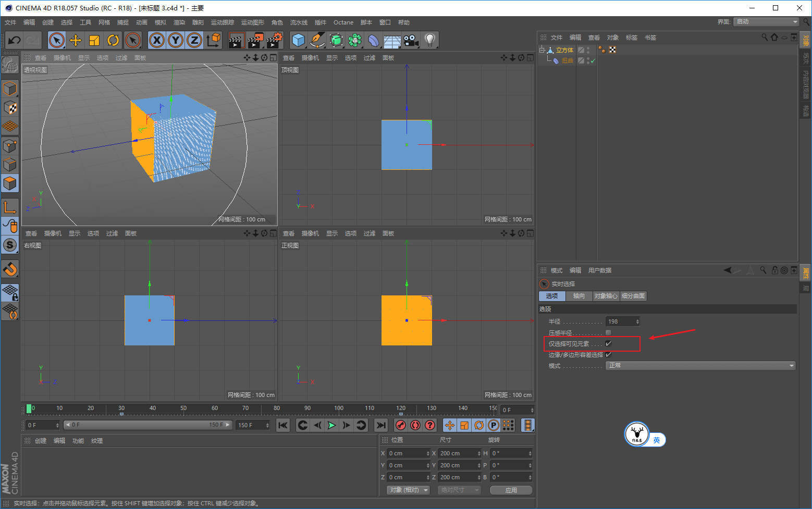The image size is (812, 509).
Task: Select the Move tool in top toolbar
Action: point(76,40)
